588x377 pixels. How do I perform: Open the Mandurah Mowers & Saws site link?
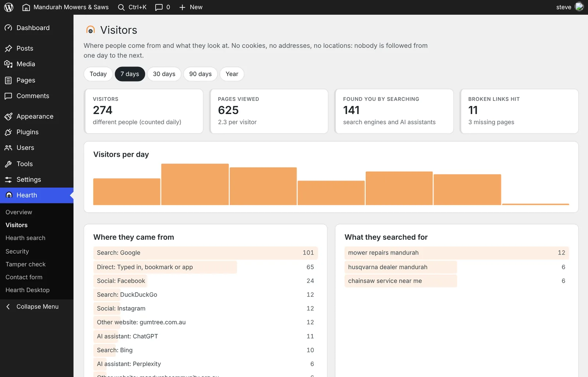click(71, 7)
